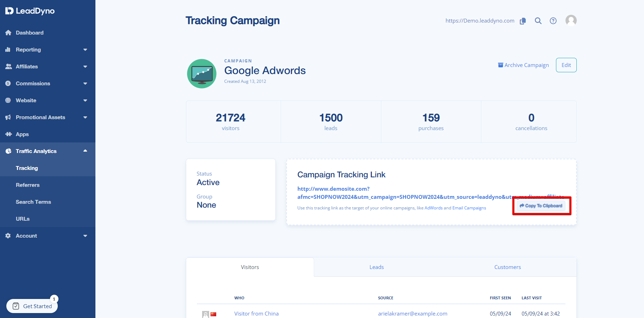Click the FIRST SEEN column header
Screen dimensions: 644x318
pos(500,298)
